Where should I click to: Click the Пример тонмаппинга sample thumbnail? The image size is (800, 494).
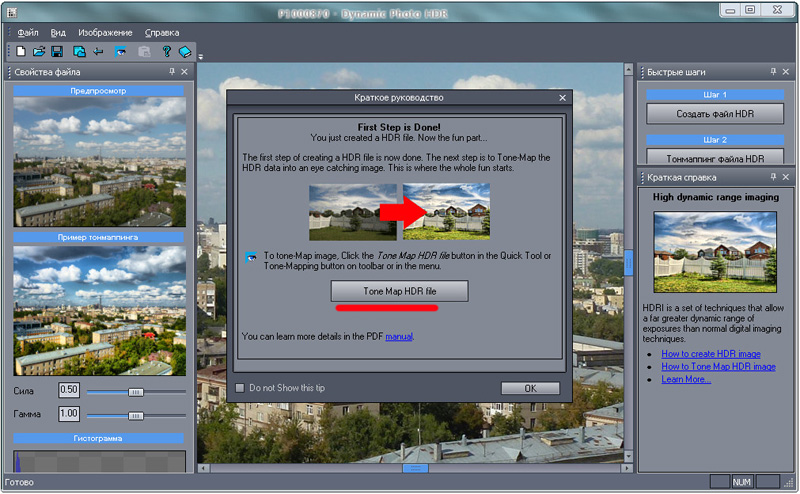tap(99, 310)
